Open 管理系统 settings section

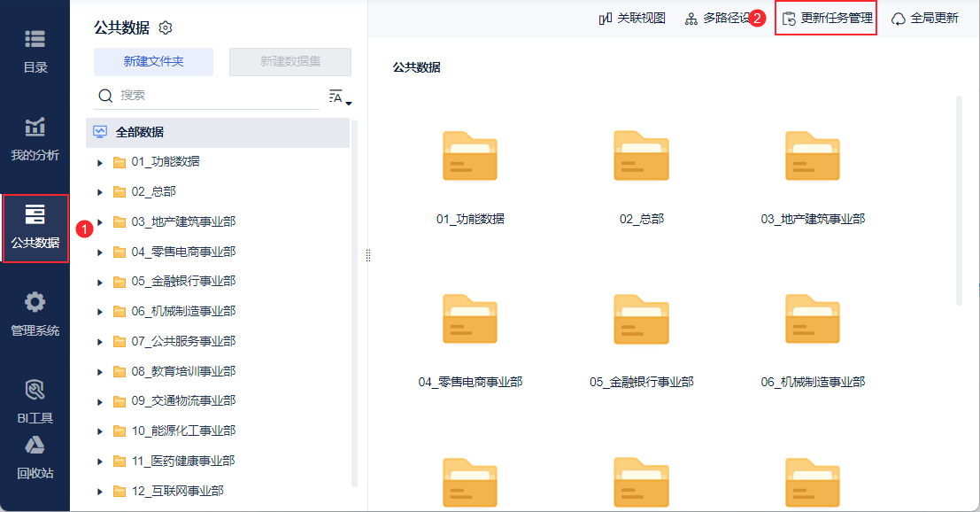coord(35,314)
